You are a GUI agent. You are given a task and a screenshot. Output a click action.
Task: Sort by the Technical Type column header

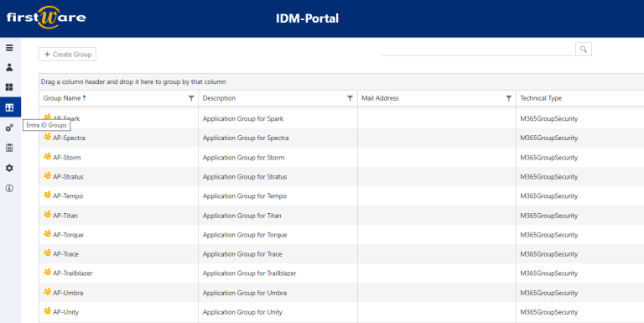click(541, 98)
